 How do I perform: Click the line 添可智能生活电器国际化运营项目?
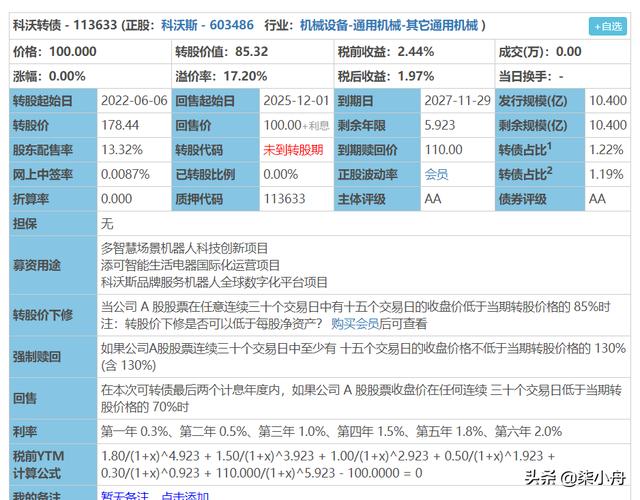[x=190, y=265]
